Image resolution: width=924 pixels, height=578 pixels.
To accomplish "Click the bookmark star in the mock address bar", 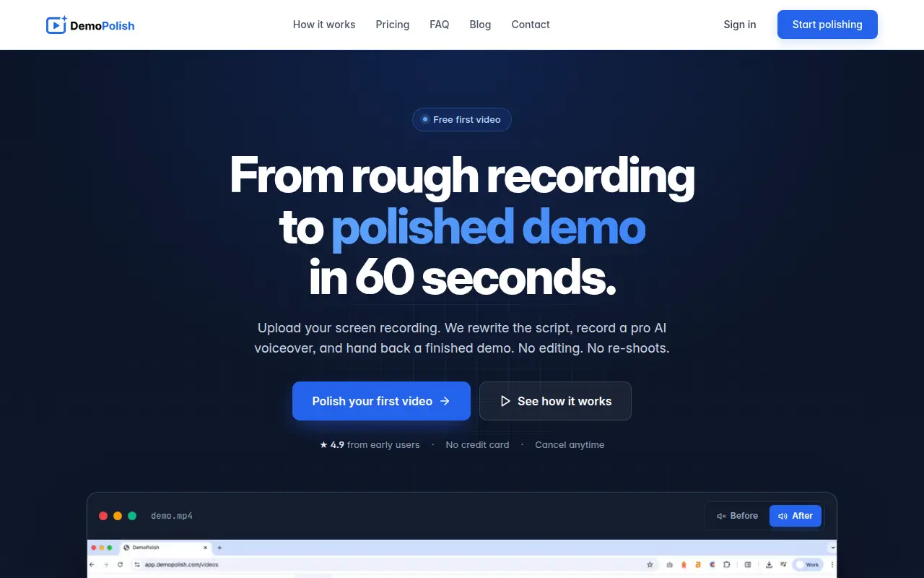I will (650, 565).
